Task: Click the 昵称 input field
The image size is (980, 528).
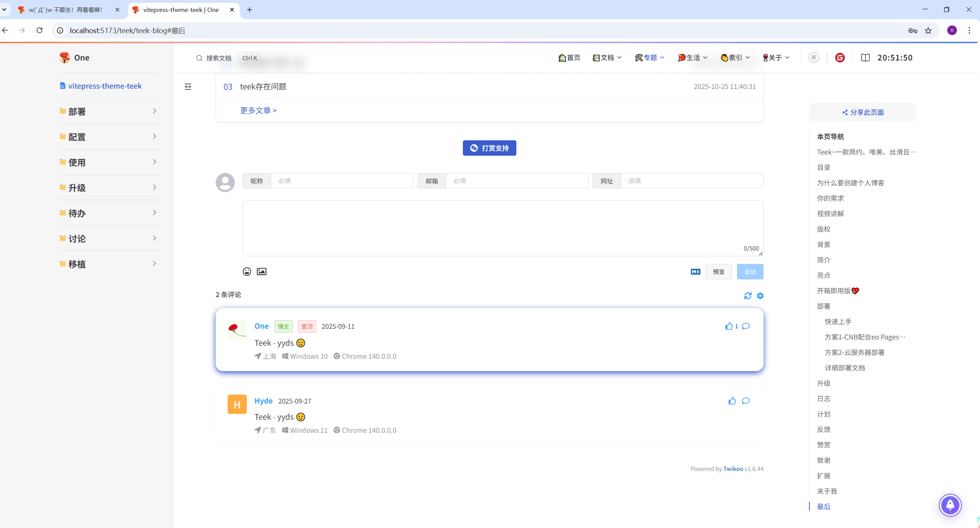Action: pyautogui.click(x=342, y=181)
